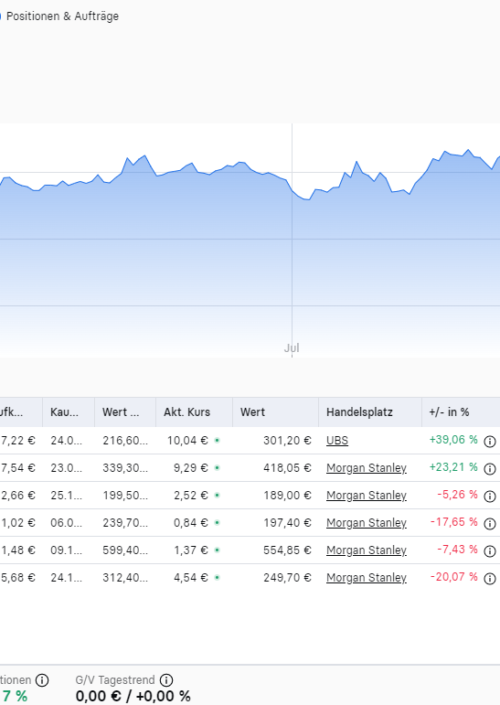
Task: Click info icon beside G/V Tagestrend
Action: coord(166,680)
